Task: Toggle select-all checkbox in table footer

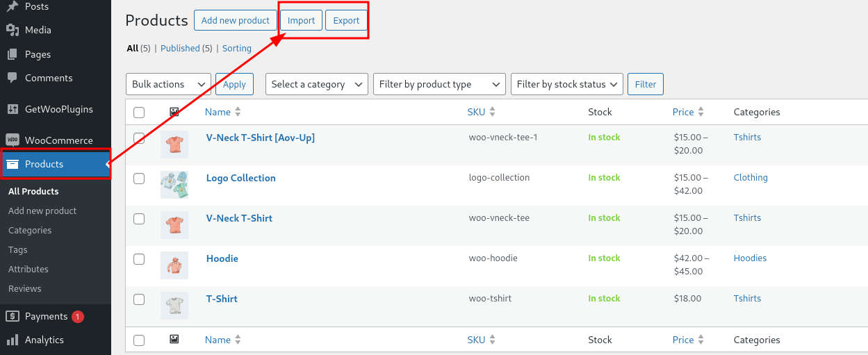Action: [x=139, y=340]
